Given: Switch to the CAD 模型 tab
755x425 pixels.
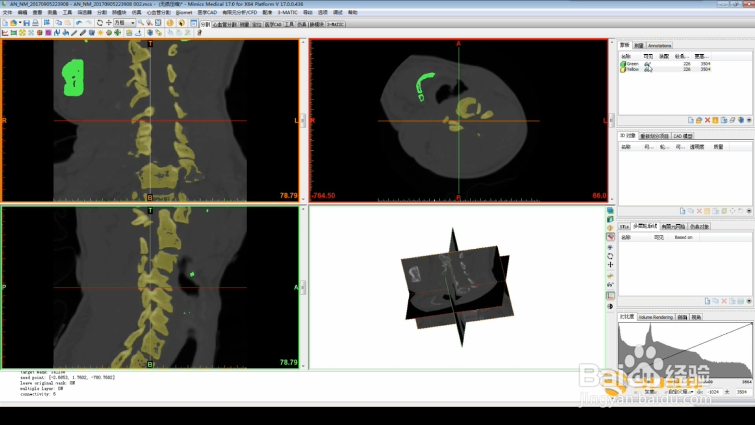Looking at the screenshot, I should pyautogui.click(x=682, y=136).
